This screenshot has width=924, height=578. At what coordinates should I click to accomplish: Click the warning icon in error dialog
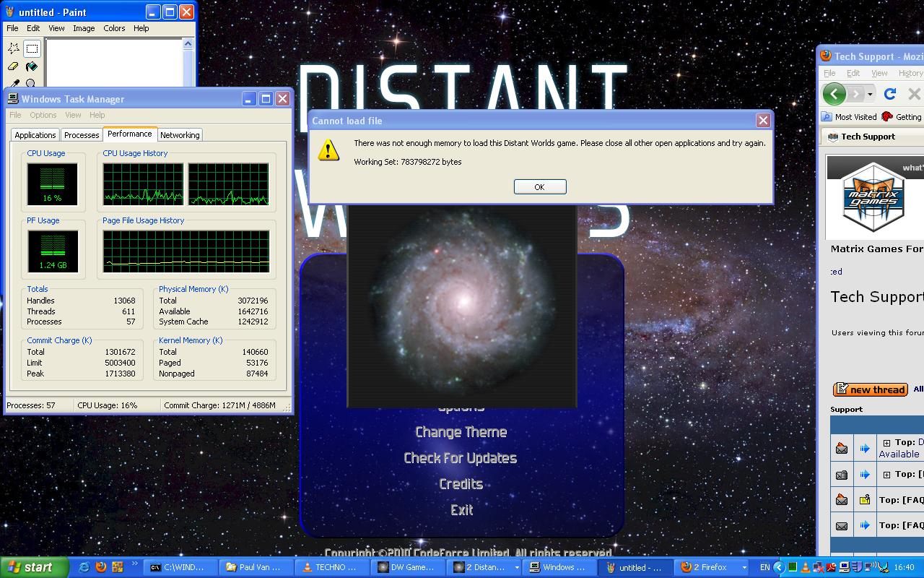(x=328, y=150)
